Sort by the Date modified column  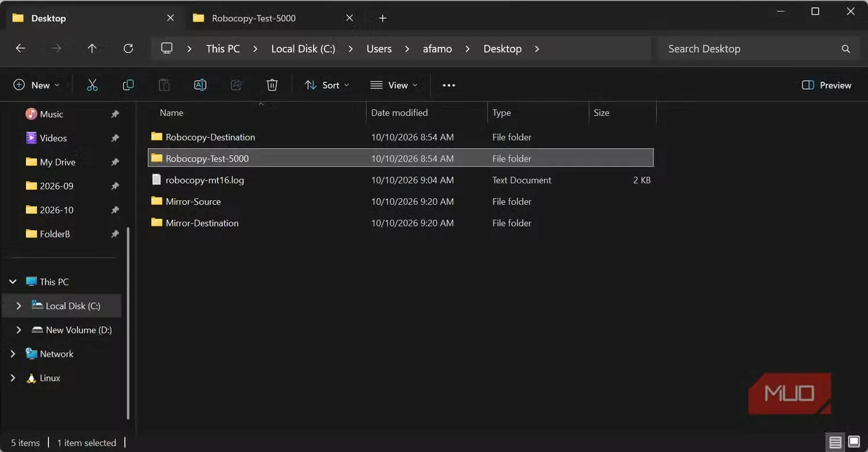[399, 113]
